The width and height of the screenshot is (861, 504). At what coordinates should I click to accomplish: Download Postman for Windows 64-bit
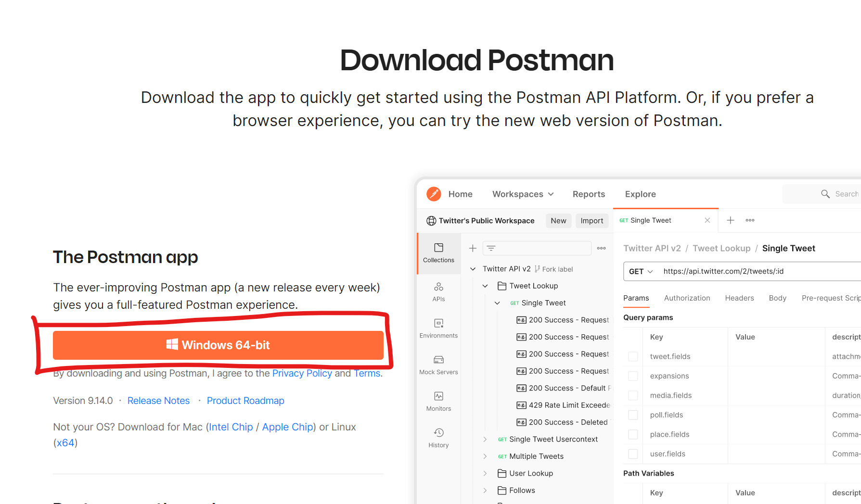(x=218, y=345)
